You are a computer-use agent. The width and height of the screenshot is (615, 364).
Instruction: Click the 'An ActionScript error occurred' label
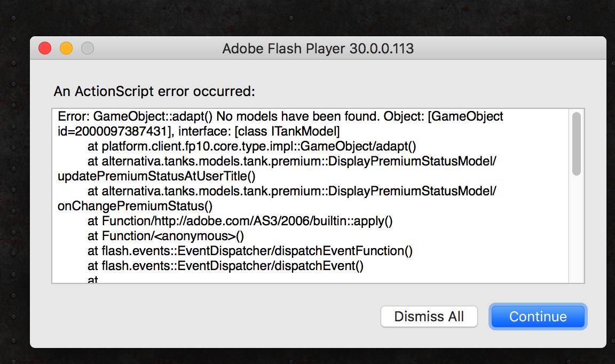[x=154, y=91]
